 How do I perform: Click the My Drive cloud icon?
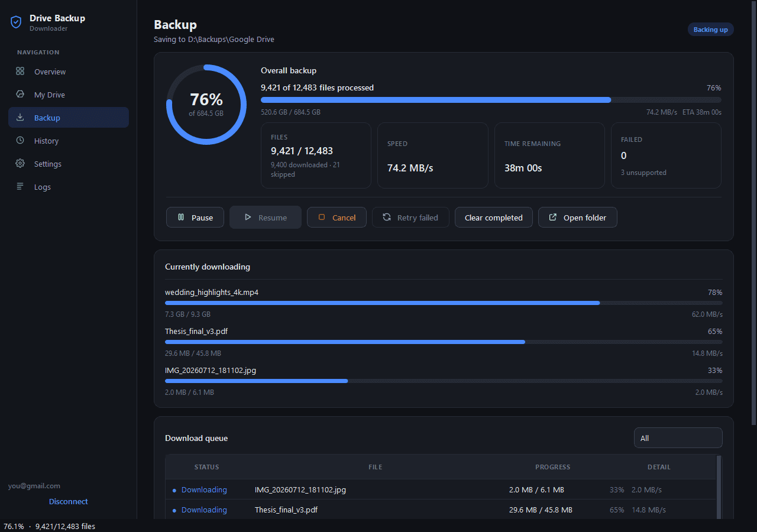pos(20,95)
